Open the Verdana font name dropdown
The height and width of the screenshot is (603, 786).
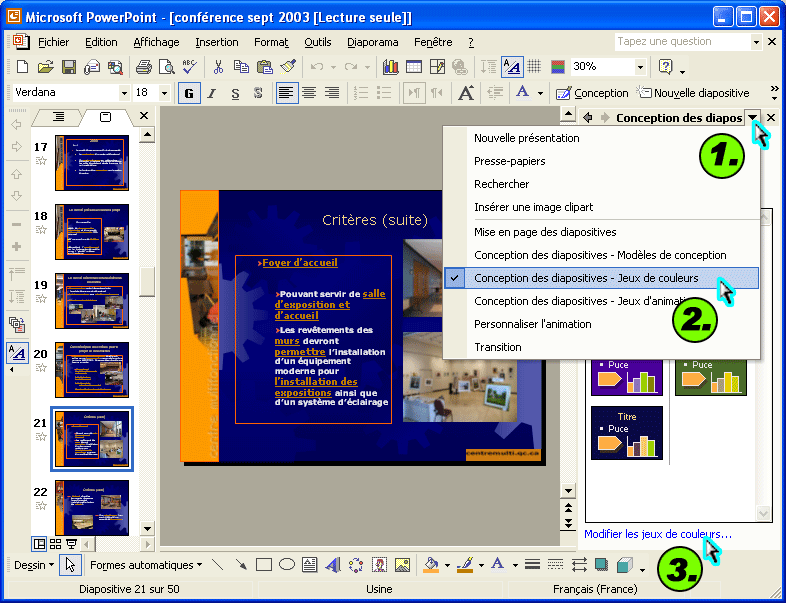point(124,93)
